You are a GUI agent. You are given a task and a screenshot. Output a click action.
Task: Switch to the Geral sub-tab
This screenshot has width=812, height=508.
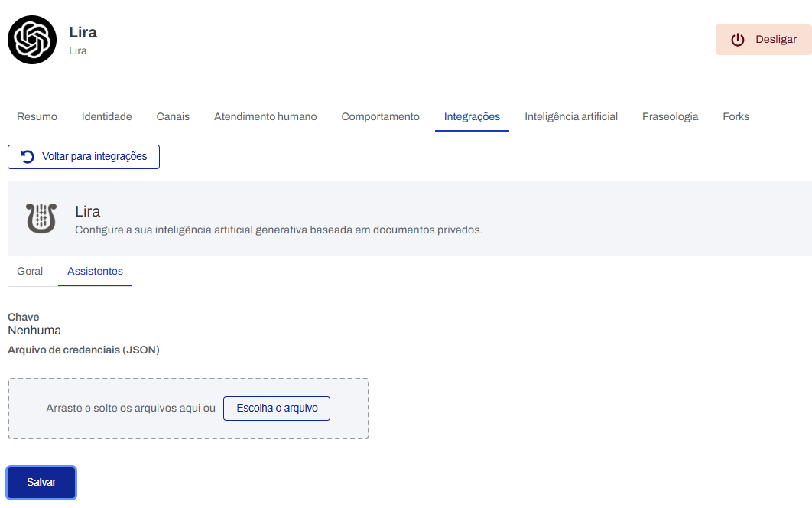tap(30, 271)
